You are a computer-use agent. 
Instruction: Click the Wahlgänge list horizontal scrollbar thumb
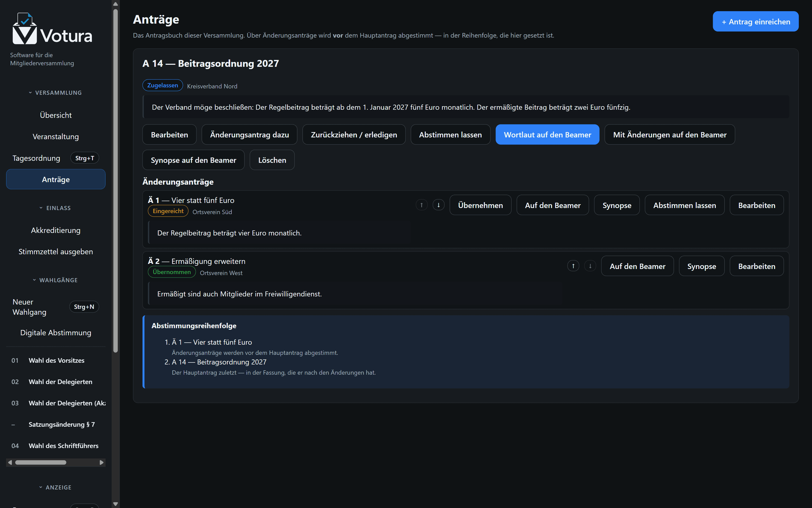pos(41,463)
